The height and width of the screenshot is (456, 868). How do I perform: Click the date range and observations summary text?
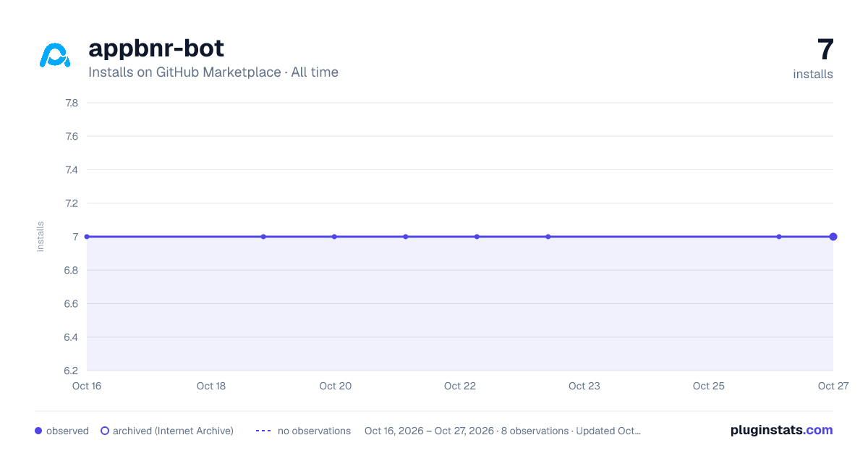click(x=503, y=431)
